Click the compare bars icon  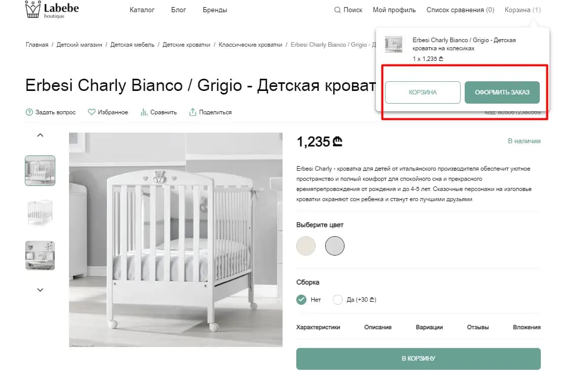pos(144,112)
